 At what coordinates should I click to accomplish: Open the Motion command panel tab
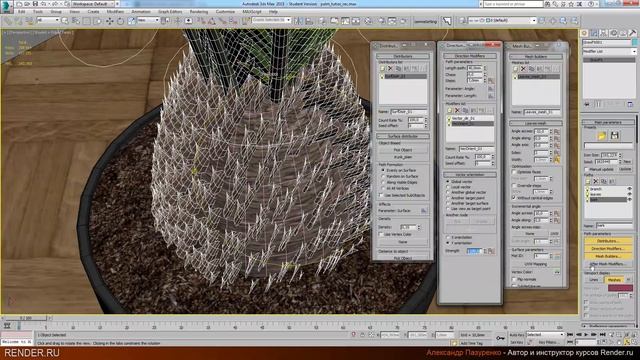coord(613,33)
